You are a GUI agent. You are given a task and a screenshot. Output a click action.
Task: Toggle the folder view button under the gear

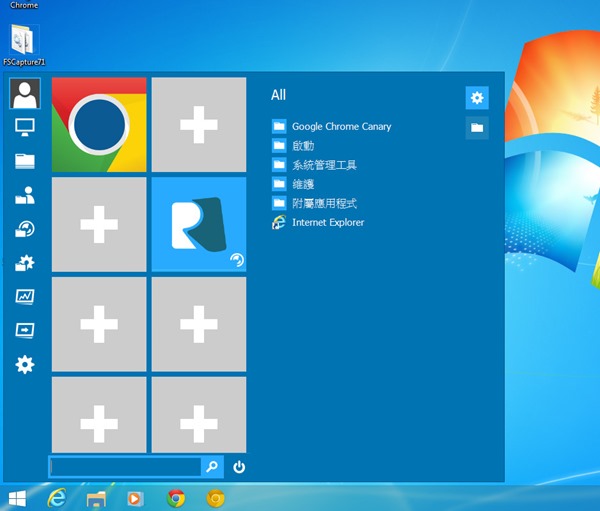coord(477,128)
